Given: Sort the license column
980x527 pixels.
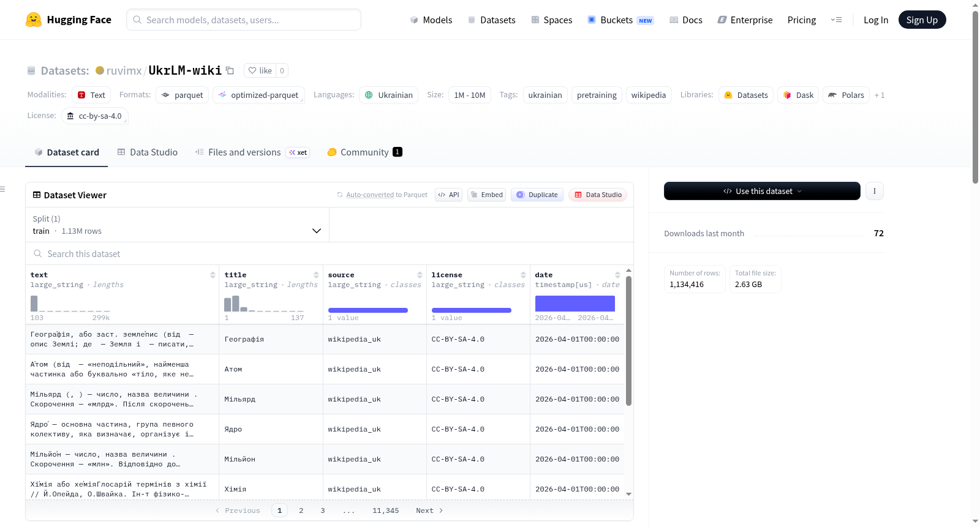Looking at the screenshot, I should (x=523, y=275).
